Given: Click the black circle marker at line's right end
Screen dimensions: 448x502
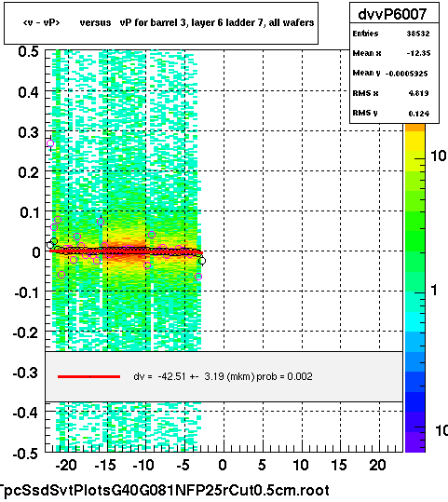Looking at the screenshot, I should pyautogui.click(x=202, y=261).
